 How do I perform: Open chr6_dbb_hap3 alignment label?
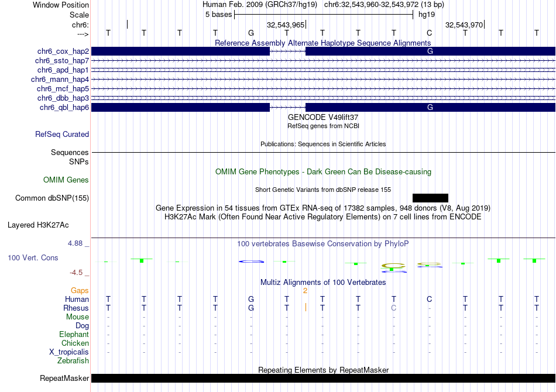point(63,98)
